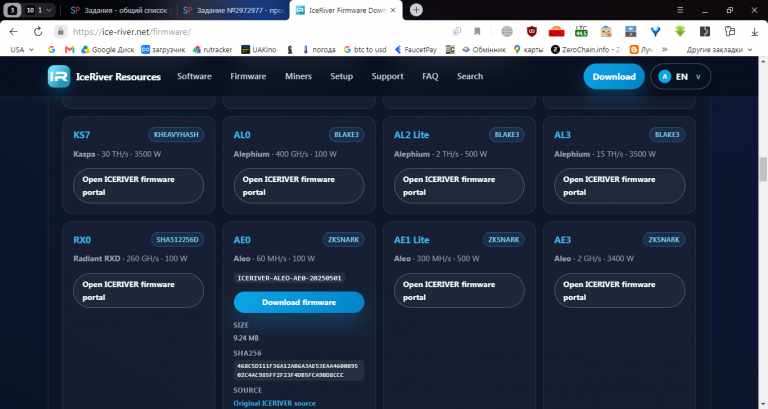Switch to the Задания общий список tab
Image resolution: width=768 pixels, height=409 pixels.
tap(120, 10)
